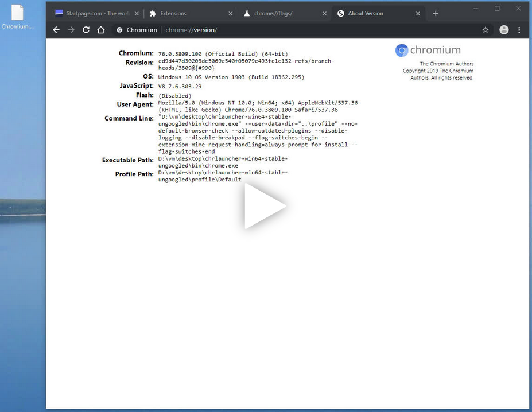The width and height of the screenshot is (532, 412).
Task: Click the Revision hash text
Action: [x=246, y=64]
